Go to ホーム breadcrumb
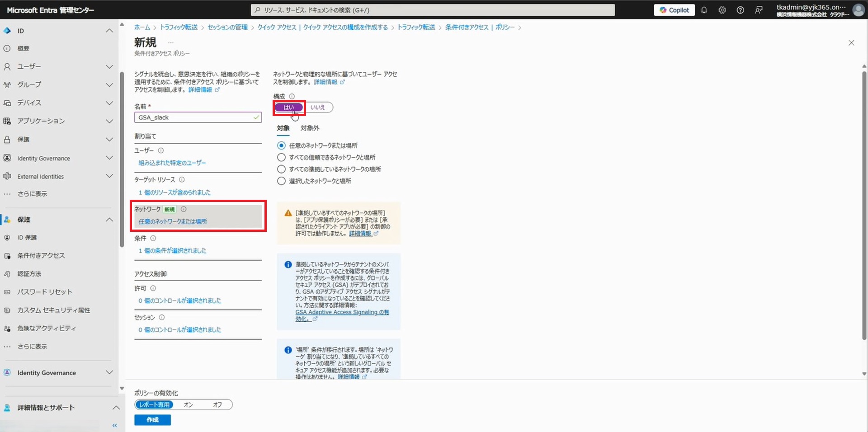 142,27
